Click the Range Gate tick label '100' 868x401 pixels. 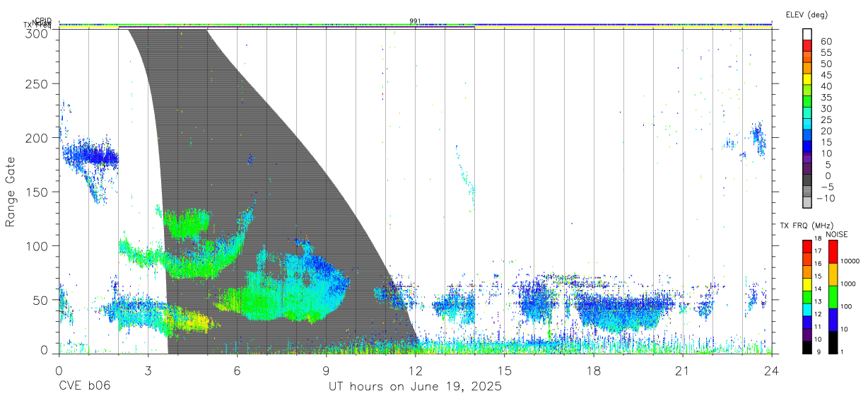(37, 245)
